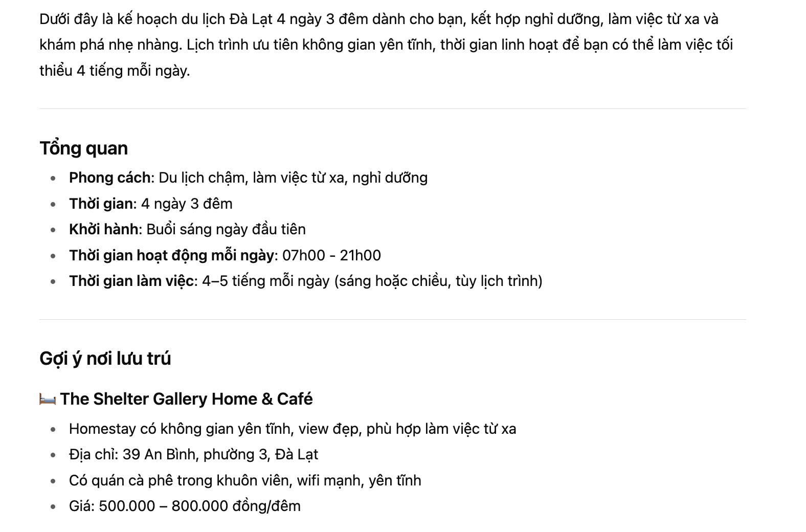Image resolution: width=806 pixels, height=532 pixels.
Task: Click the Homestay description bullet line
Action: [293, 429]
